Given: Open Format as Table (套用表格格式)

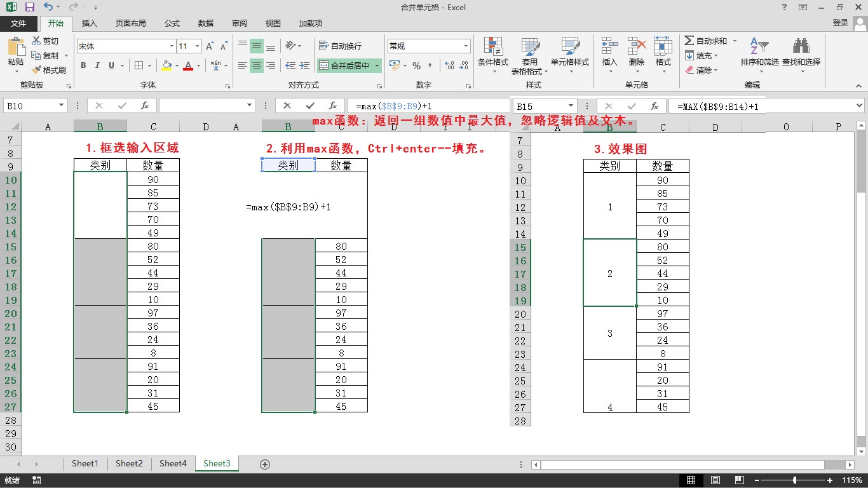Looking at the screenshot, I should click(x=530, y=55).
